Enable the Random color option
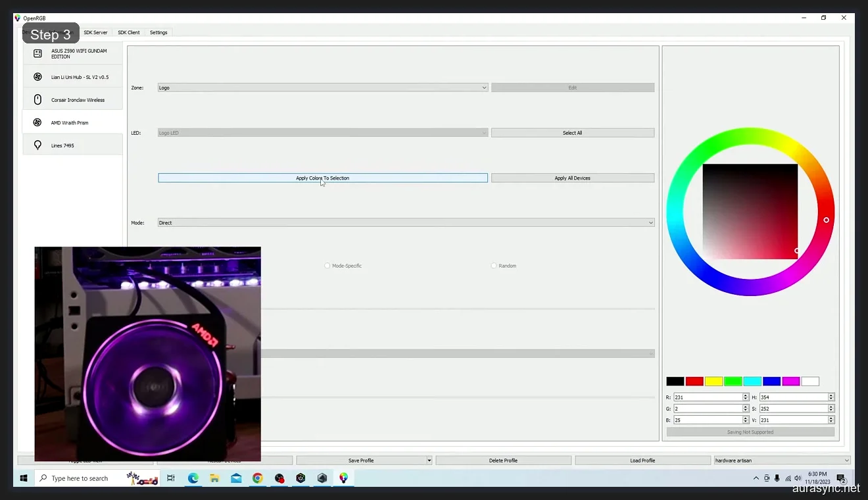 point(493,265)
